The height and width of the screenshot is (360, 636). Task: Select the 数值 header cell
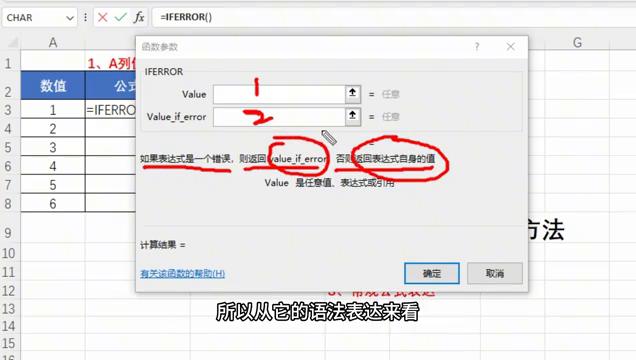point(53,86)
